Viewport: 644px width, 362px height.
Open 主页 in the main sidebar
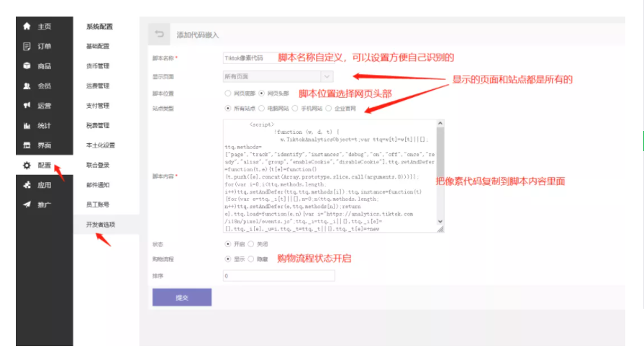click(x=45, y=27)
